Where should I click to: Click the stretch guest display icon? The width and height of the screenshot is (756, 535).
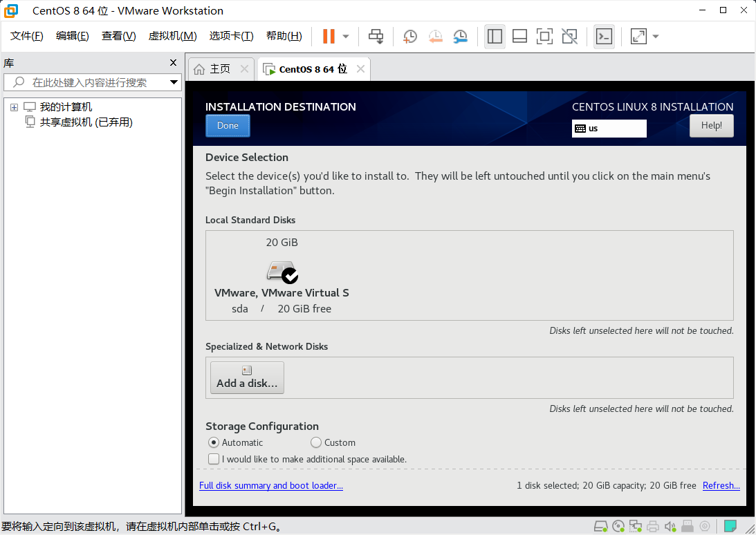[x=638, y=36]
